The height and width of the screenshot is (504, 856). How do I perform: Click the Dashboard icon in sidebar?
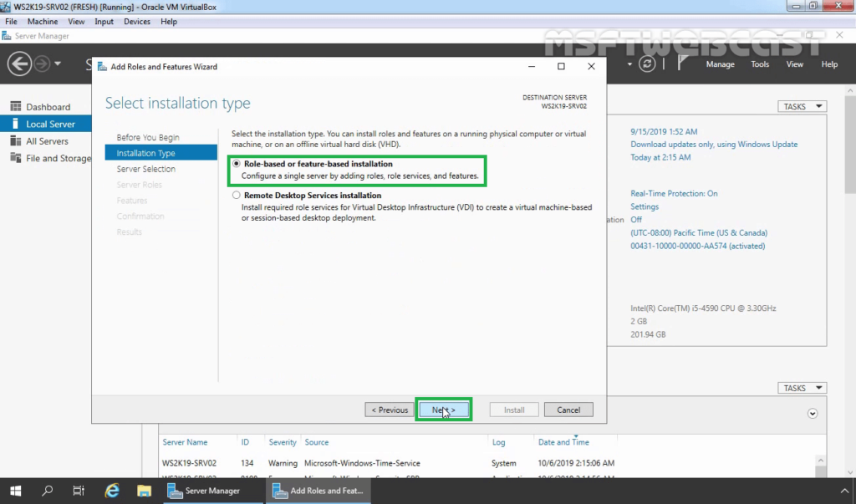tap(16, 106)
